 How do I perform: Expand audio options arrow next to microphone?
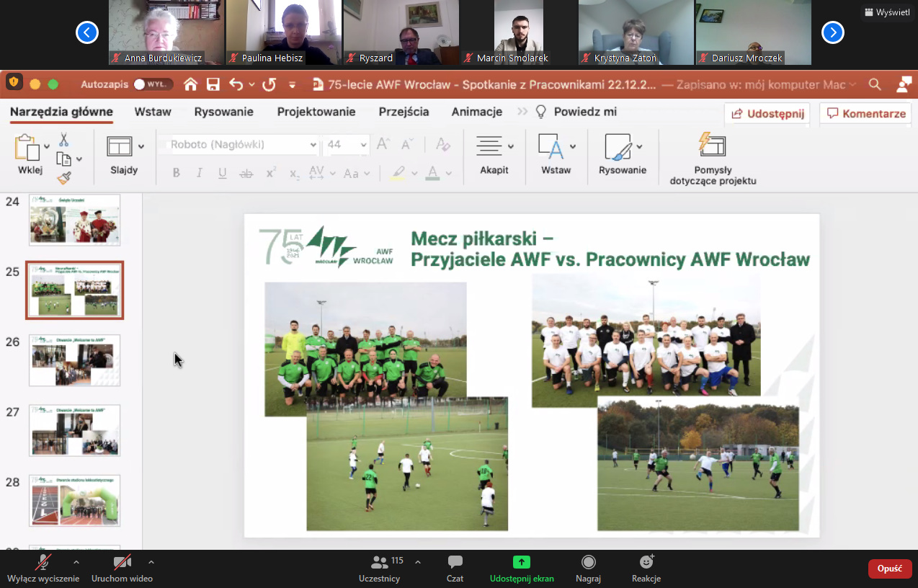click(x=76, y=562)
